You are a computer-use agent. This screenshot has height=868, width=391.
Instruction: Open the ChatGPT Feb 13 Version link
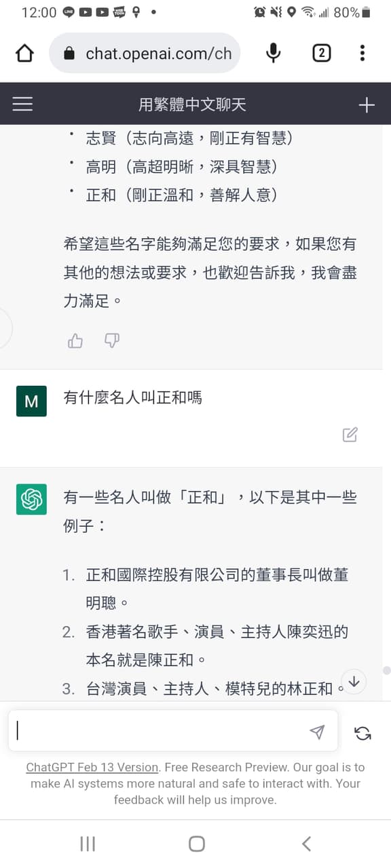pyautogui.click(x=92, y=767)
